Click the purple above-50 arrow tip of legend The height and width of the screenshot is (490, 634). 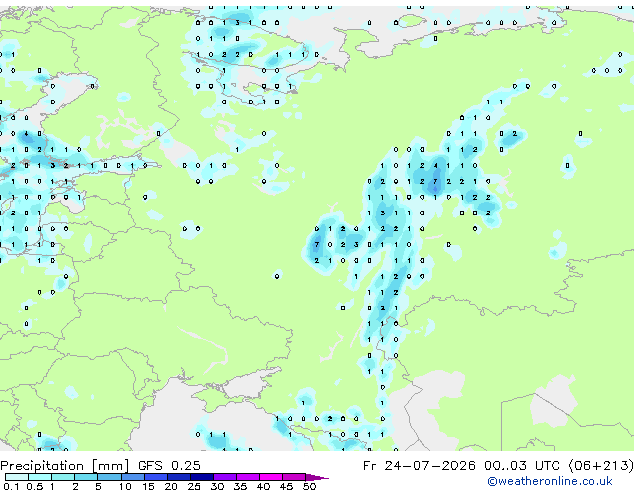(317, 478)
